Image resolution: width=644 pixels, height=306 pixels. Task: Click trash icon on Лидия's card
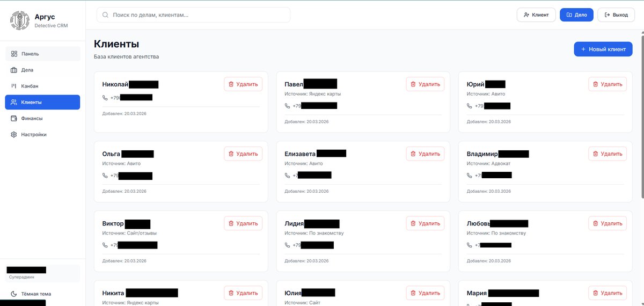click(x=413, y=223)
